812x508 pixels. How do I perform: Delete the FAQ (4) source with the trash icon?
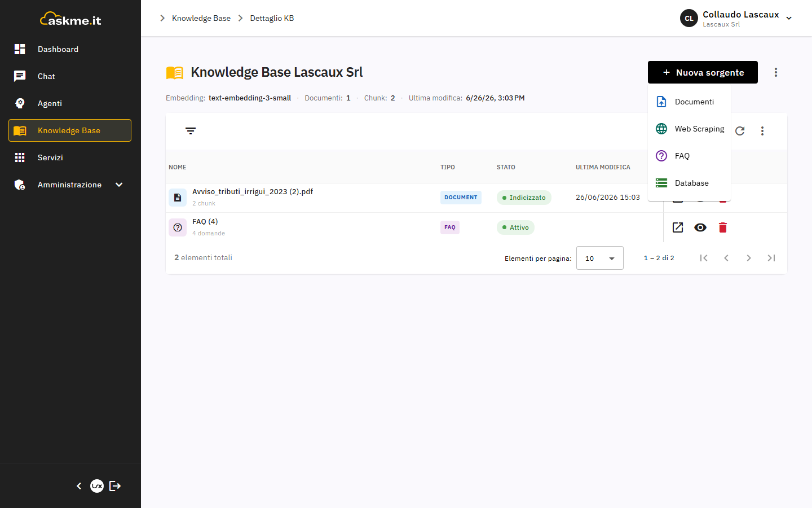[x=723, y=227]
